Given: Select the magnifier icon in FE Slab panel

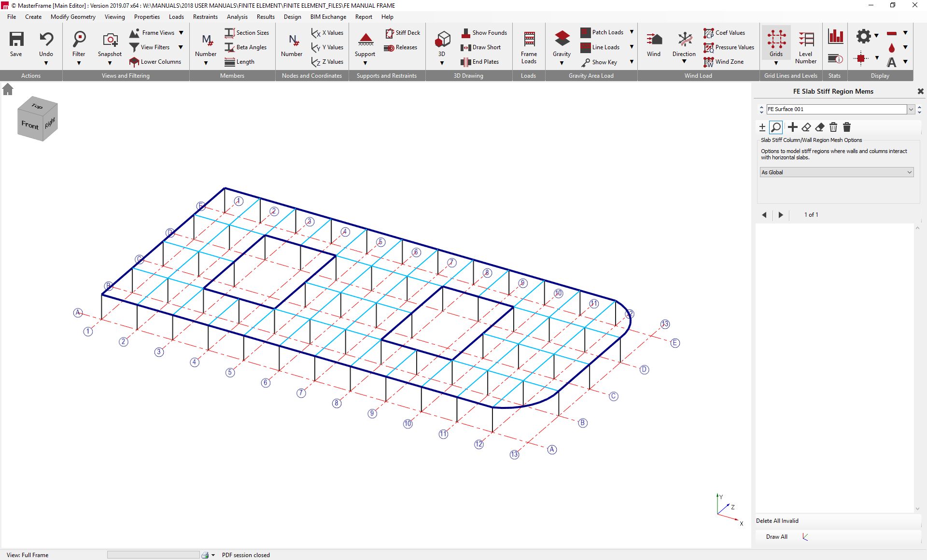Looking at the screenshot, I should click(776, 127).
